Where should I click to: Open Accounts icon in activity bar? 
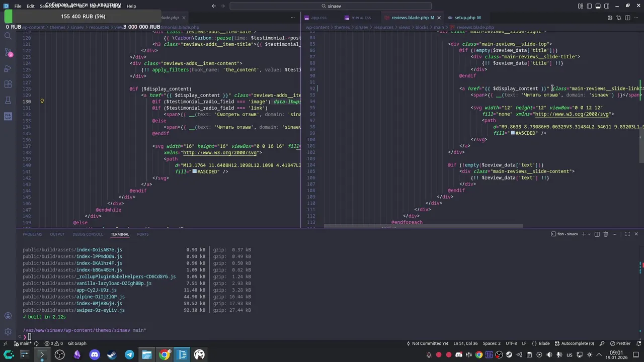8,316
